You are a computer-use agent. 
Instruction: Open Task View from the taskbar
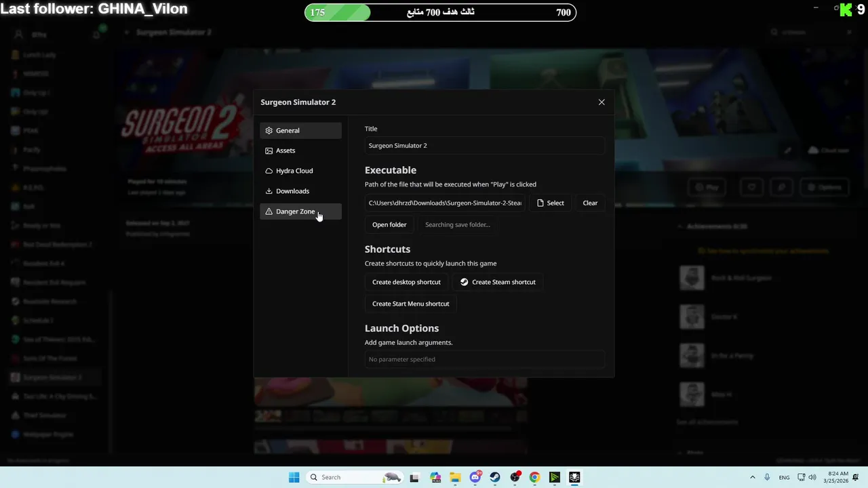(x=414, y=477)
